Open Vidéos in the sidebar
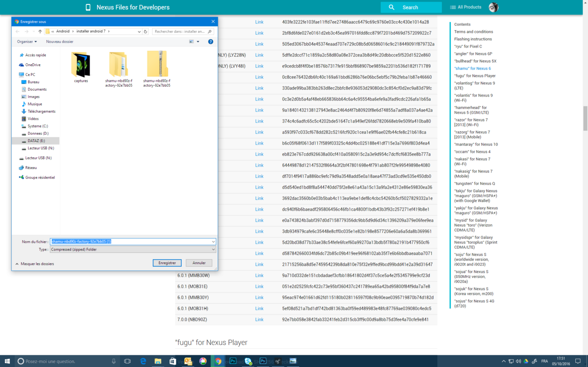Viewport: 588px width, 367px height. 33,119
